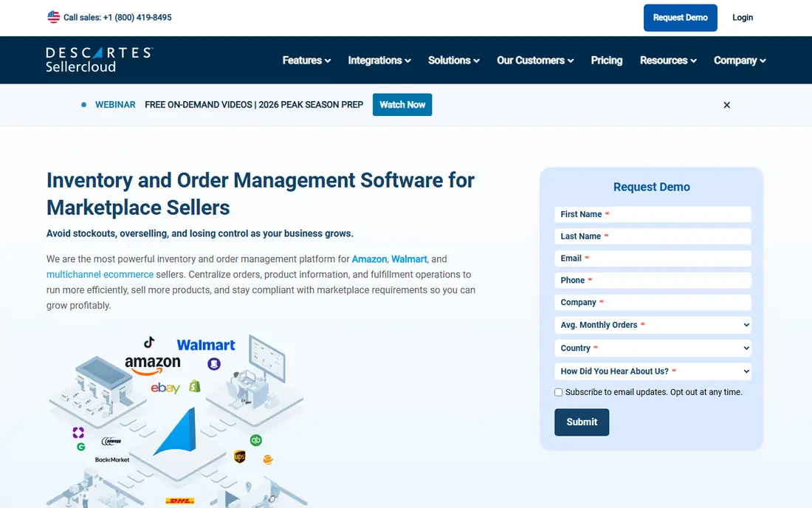
Task: Focus the Phone field
Action: 653,280
